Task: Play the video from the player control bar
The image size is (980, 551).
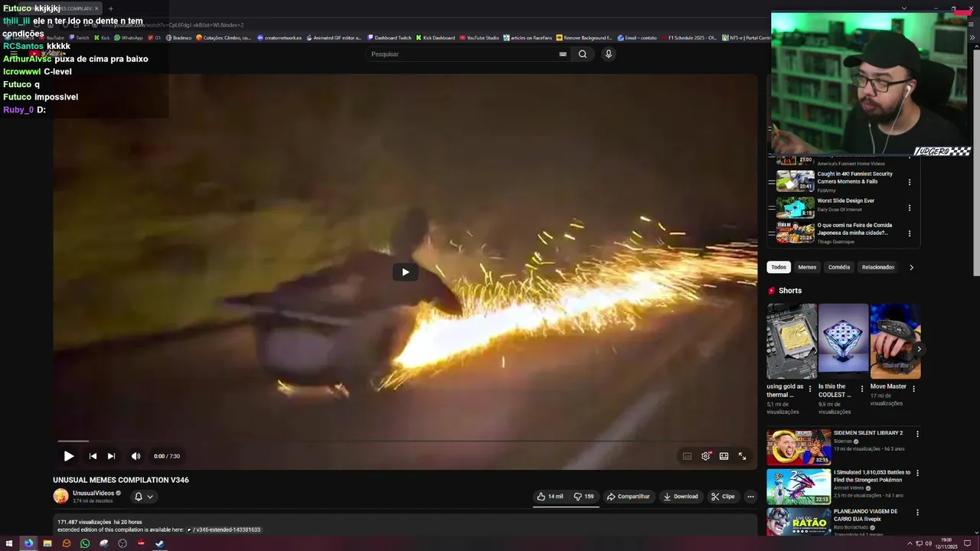Action: tap(69, 456)
